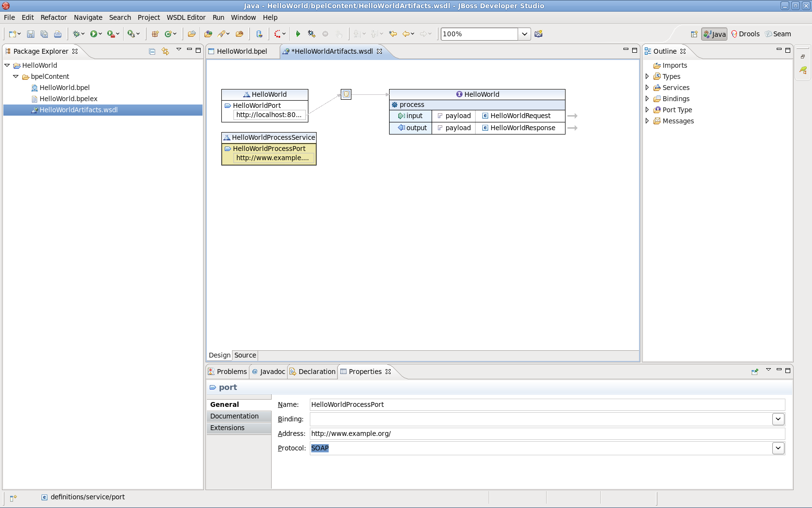Expand Port Type in the Outline view
This screenshot has height=508, width=812.
point(648,110)
